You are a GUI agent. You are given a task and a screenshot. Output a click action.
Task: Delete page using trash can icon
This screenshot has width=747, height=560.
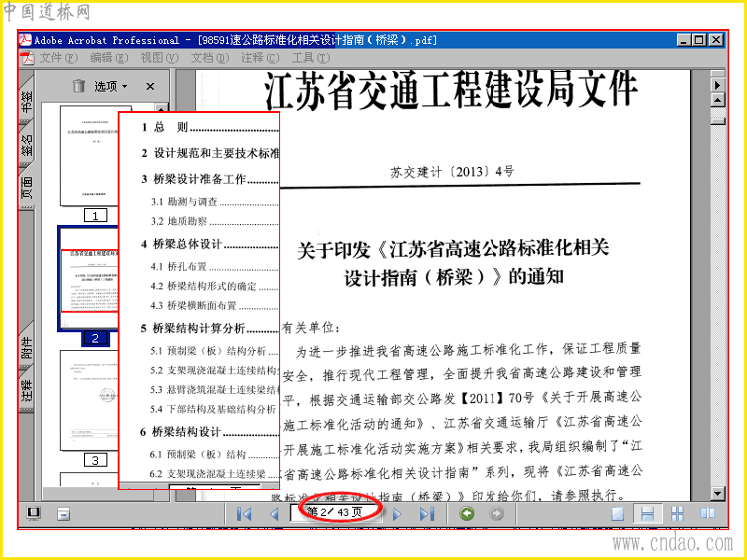coord(78,86)
